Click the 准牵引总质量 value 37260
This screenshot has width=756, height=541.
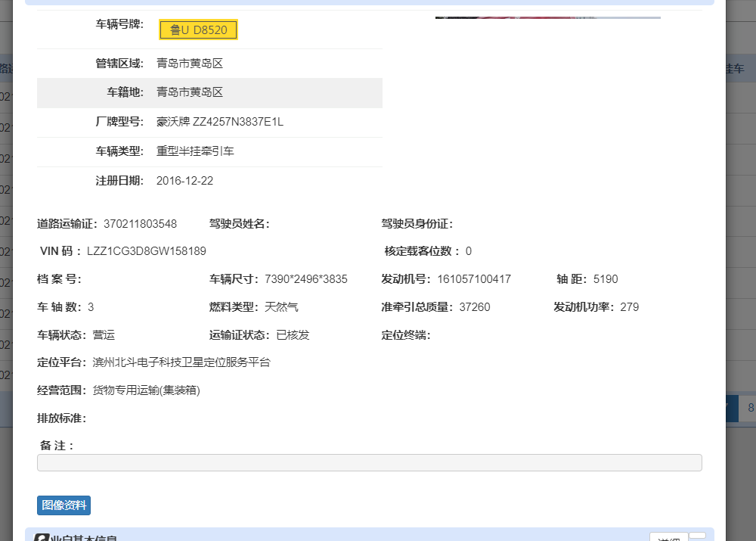475,307
